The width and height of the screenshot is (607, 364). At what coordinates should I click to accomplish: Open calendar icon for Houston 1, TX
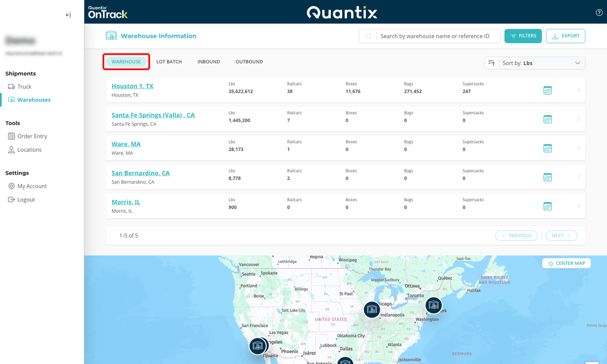[547, 90]
